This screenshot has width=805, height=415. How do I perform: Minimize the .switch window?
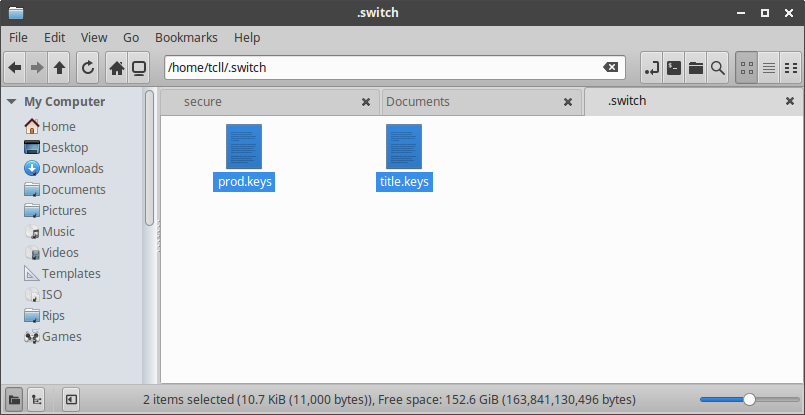(x=741, y=13)
